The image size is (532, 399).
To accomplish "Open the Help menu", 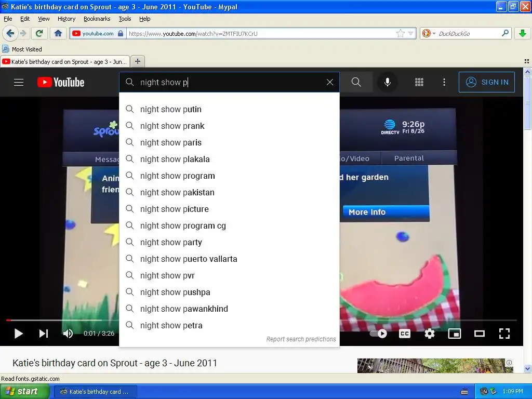I will (x=145, y=19).
